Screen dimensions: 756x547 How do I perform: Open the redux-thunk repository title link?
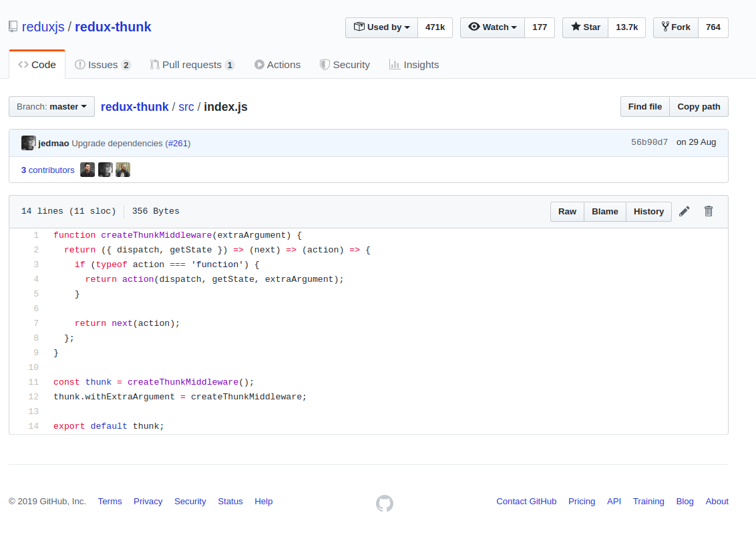coord(113,27)
